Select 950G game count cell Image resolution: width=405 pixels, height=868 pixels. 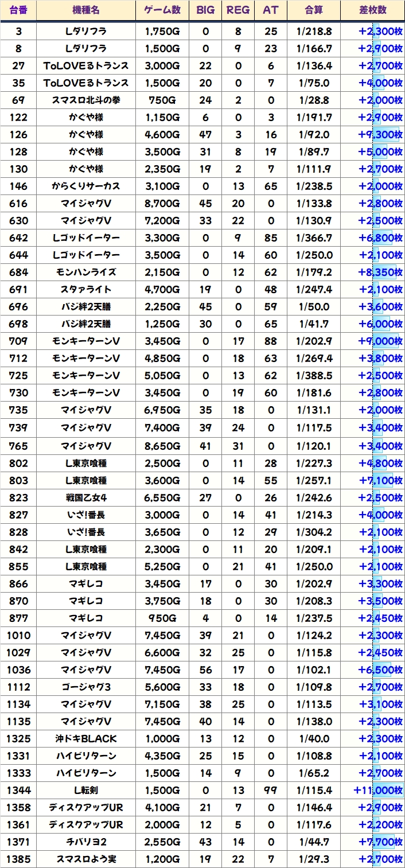point(163,618)
